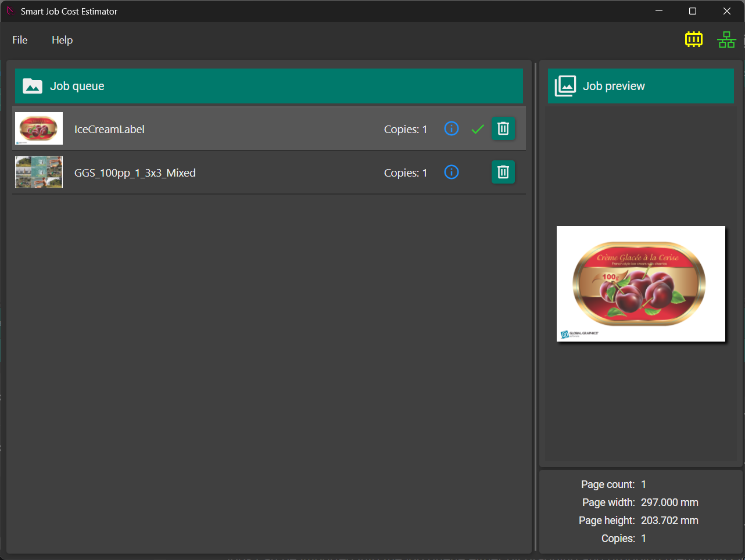Delete the GGS_100pp_1_3x3_Mixed job with trash icon

point(503,172)
